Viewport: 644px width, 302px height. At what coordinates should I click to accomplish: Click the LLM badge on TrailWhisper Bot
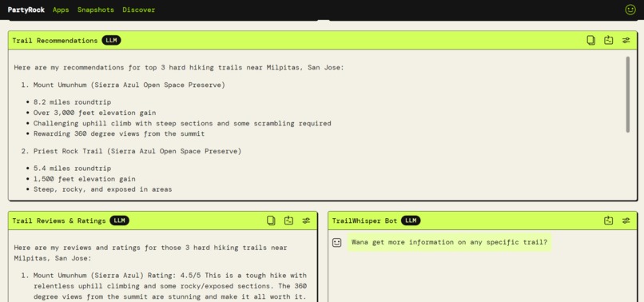(x=411, y=221)
